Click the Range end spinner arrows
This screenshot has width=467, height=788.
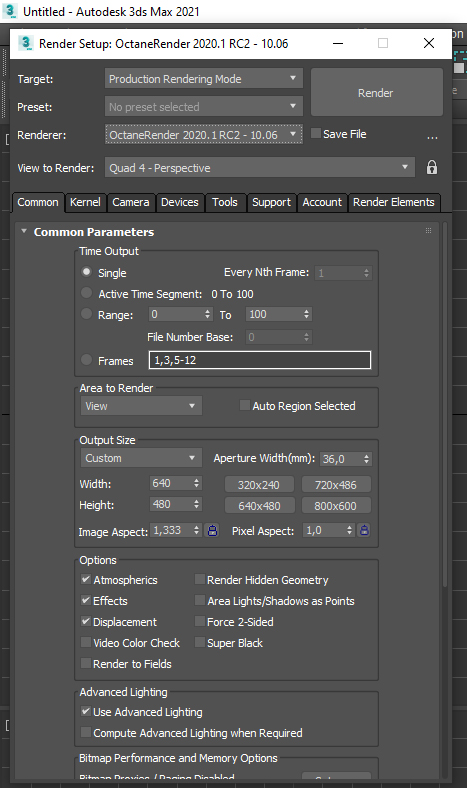(x=306, y=314)
